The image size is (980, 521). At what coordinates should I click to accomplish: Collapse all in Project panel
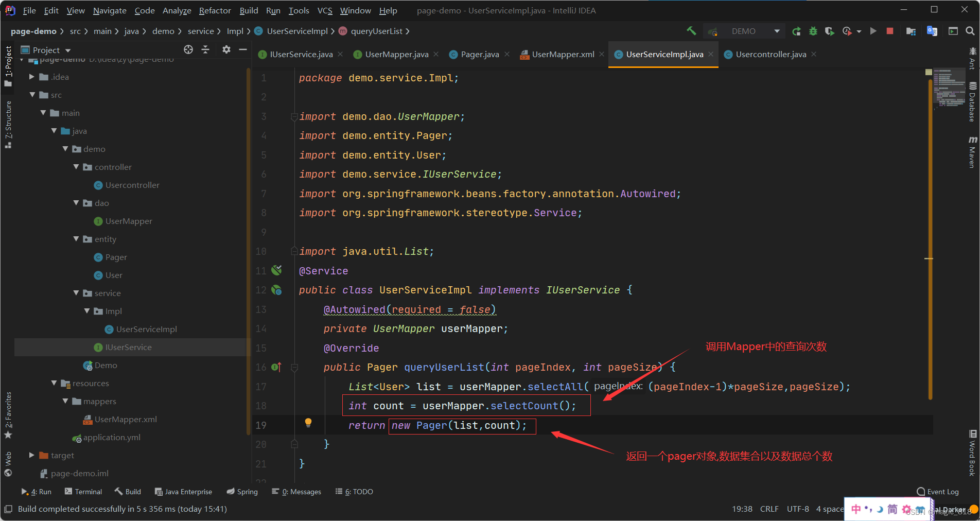[205, 49]
